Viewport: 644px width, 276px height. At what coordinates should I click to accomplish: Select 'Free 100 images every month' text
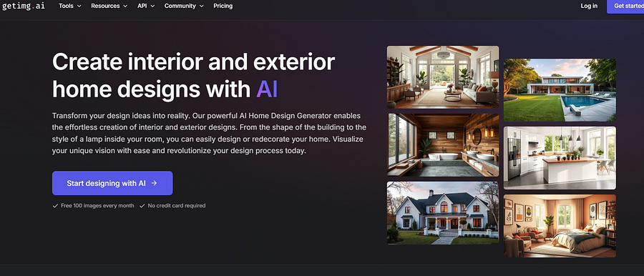click(x=97, y=206)
